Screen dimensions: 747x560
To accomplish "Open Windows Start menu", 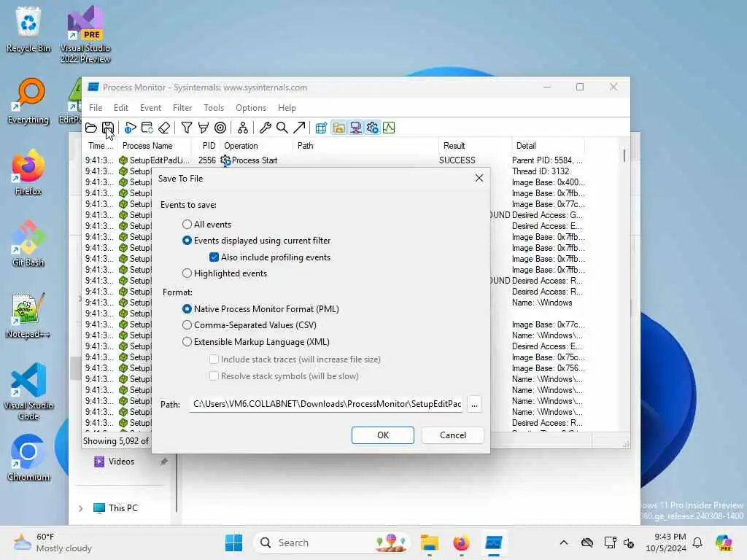I will coord(233,542).
